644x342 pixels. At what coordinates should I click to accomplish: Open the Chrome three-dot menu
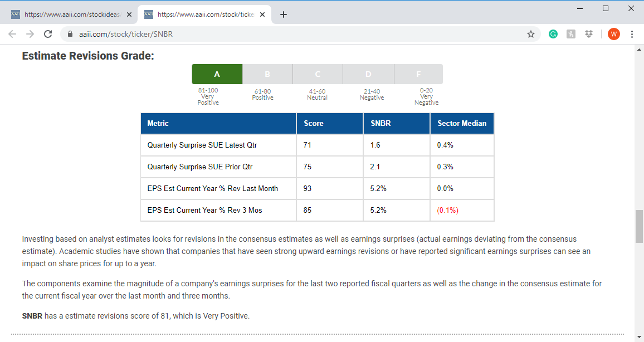point(632,34)
